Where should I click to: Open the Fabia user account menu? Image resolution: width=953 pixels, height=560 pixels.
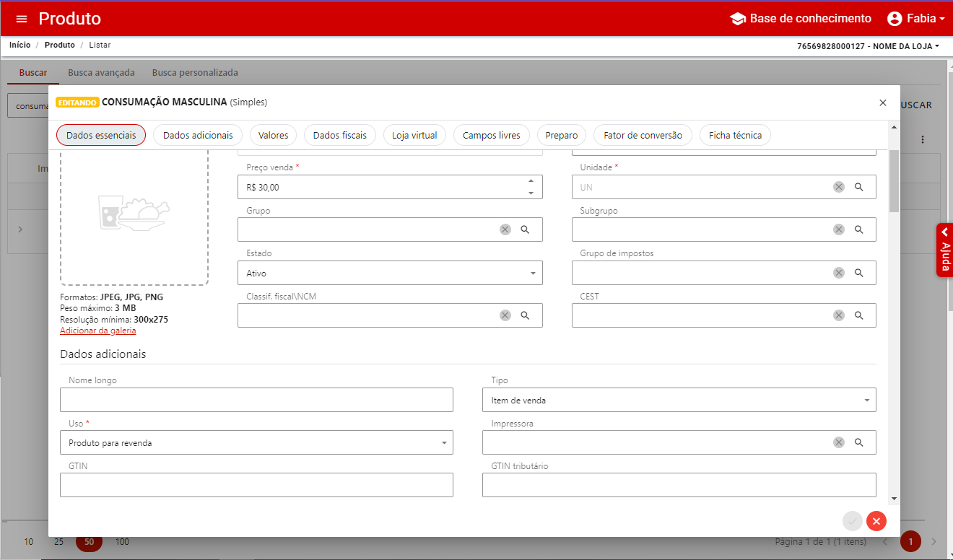915,19
